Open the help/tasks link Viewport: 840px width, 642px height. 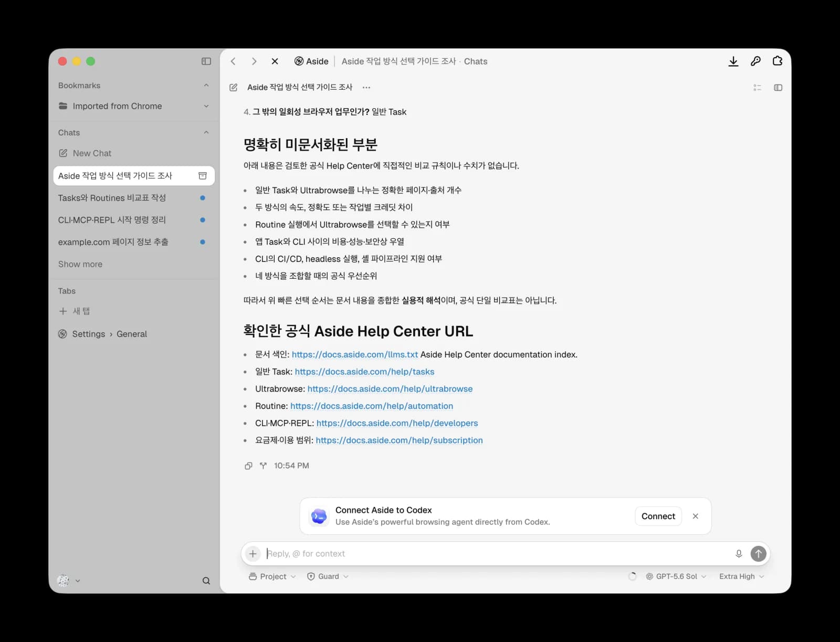click(364, 372)
